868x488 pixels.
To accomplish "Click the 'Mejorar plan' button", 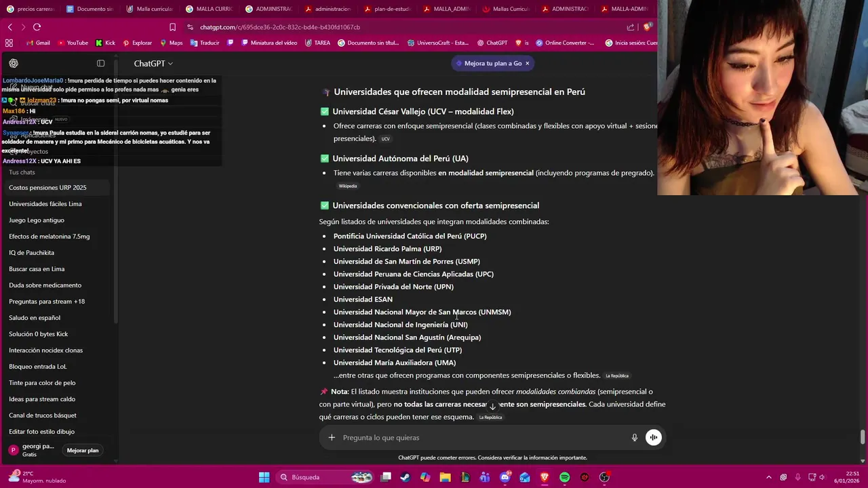I will coord(83,450).
